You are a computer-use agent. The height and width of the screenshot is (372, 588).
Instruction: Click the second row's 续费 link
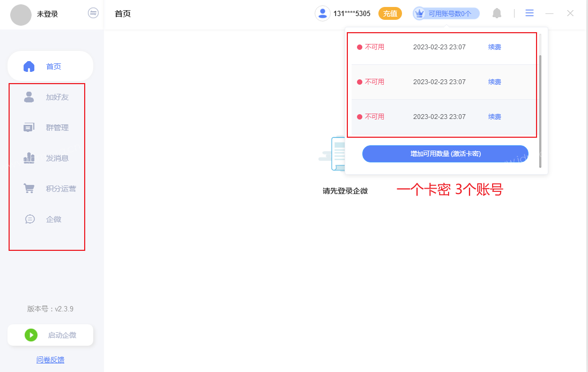click(495, 82)
